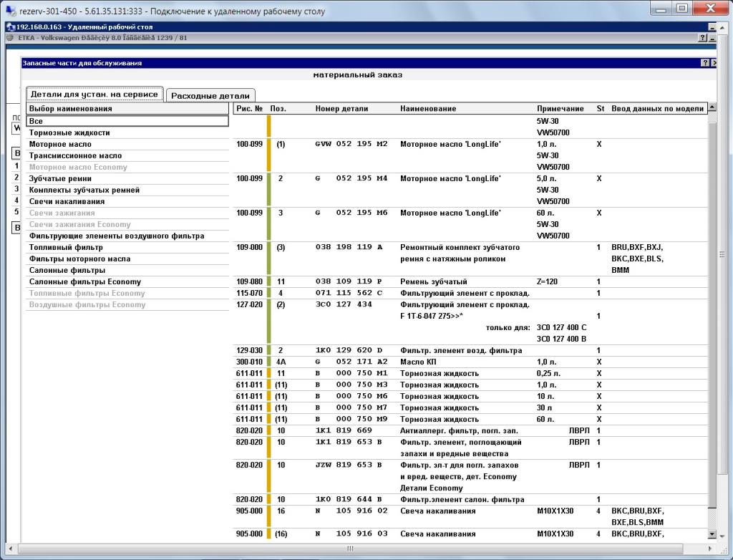Click the ETKA application icon

pos(10,37)
